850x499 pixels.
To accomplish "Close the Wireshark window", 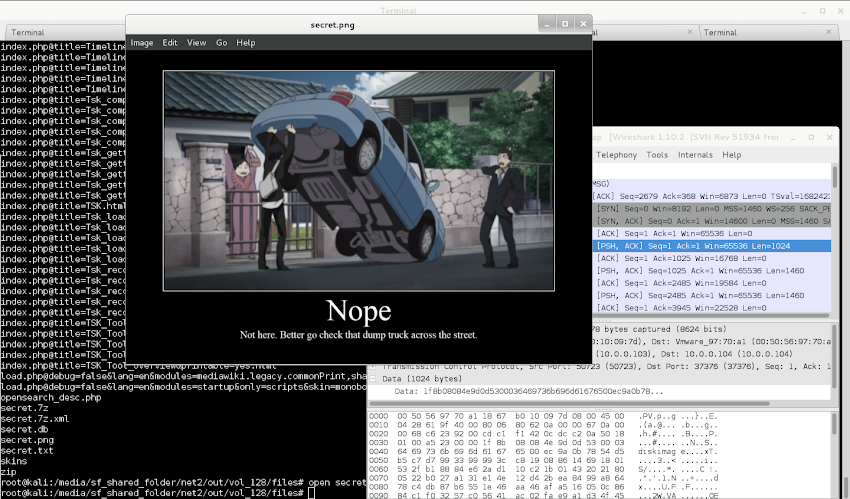I will coord(829,138).
